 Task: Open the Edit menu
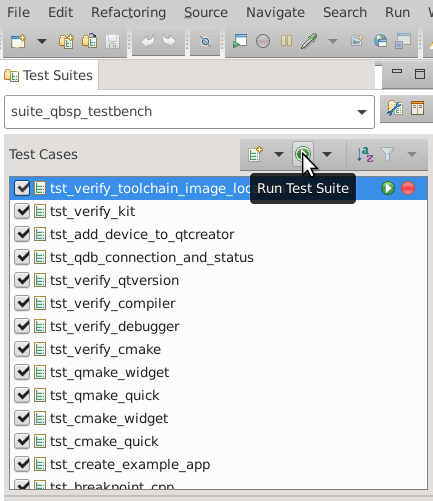coord(60,12)
